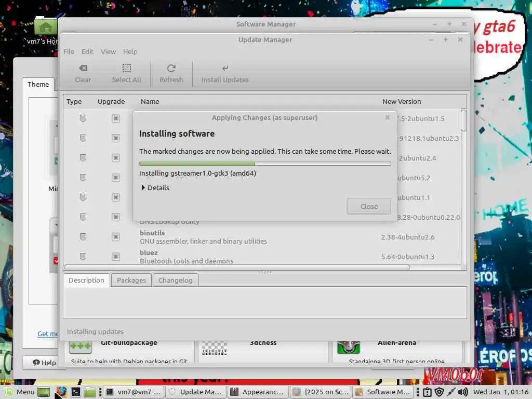Switch to 2025 on Sc... browser taskbar item
The width and height of the screenshot is (532, 399).
pyautogui.click(x=321, y=392)
